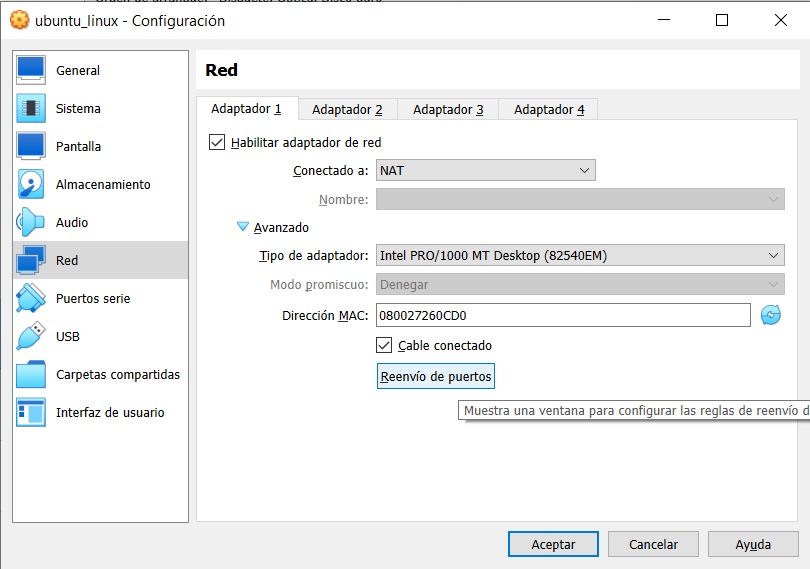Select the Sistema chip icon

tap(31, 108)
